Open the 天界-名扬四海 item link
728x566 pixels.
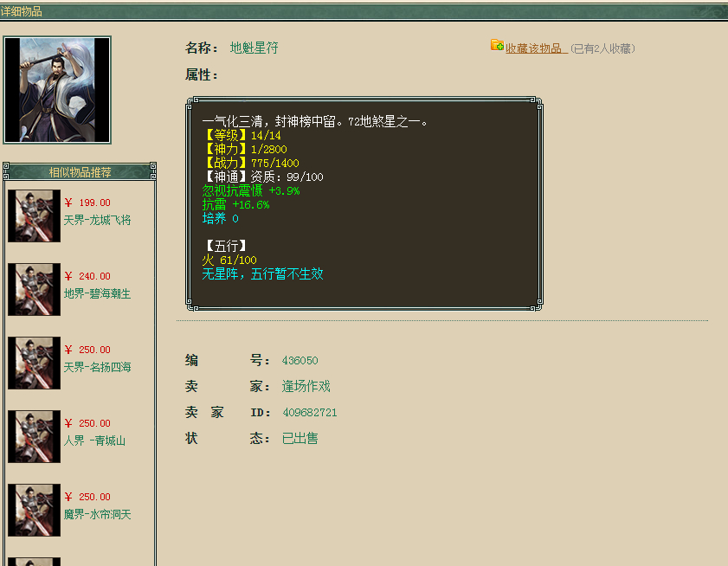click(97, 367)
